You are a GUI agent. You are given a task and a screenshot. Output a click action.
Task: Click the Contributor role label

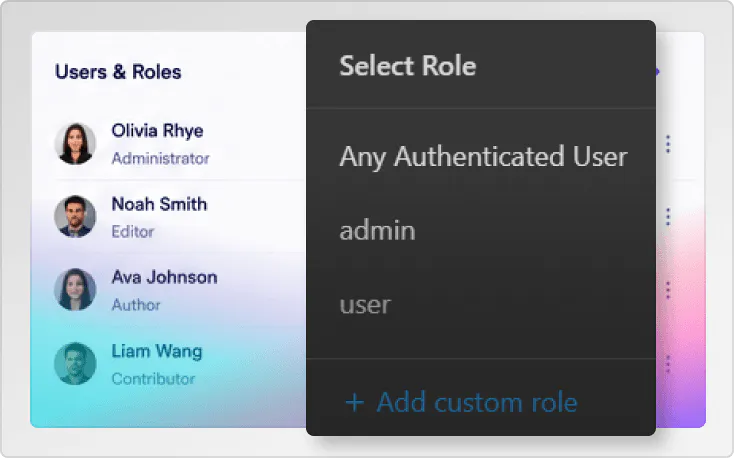pos(153,379)
